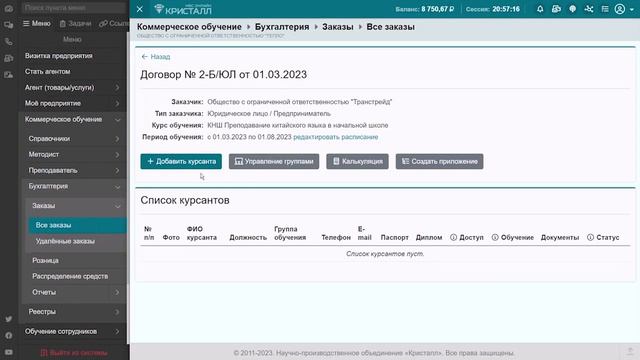
Task: Click the list panel icon in the top bar
Action: point(605,9)
